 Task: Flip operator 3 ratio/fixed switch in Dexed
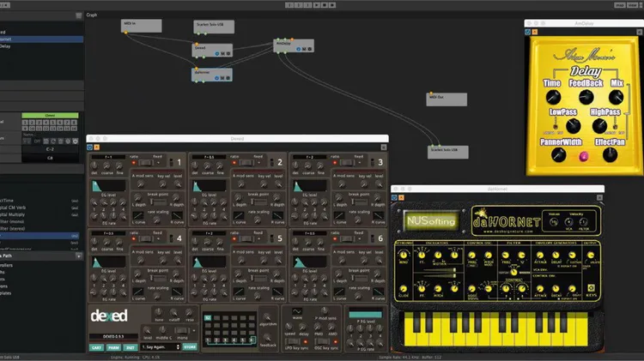[347, 163]
